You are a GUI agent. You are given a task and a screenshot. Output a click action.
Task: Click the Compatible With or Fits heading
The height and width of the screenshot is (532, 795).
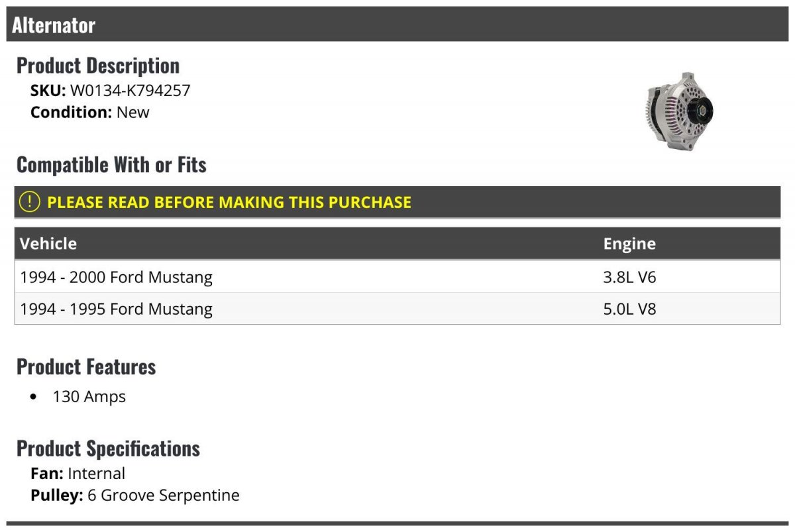coord(111,164)
